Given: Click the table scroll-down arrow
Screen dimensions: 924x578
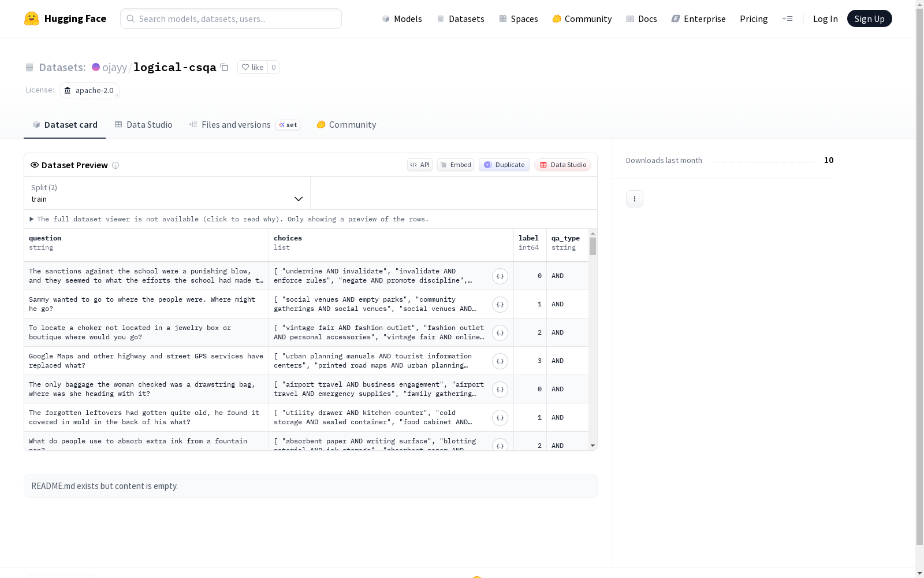Looking at the screenshot, I should (x=593, y=446).
